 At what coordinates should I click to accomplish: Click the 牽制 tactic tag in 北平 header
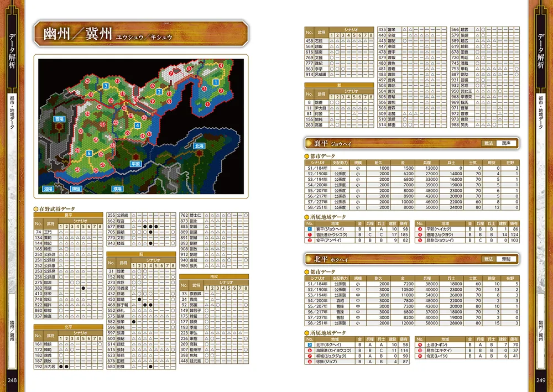click(506, 259)
